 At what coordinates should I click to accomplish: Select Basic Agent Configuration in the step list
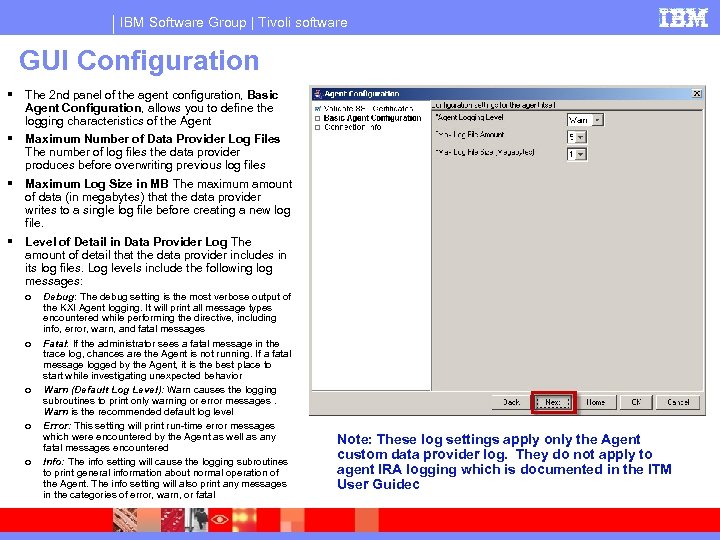click(x=372, y=118)
